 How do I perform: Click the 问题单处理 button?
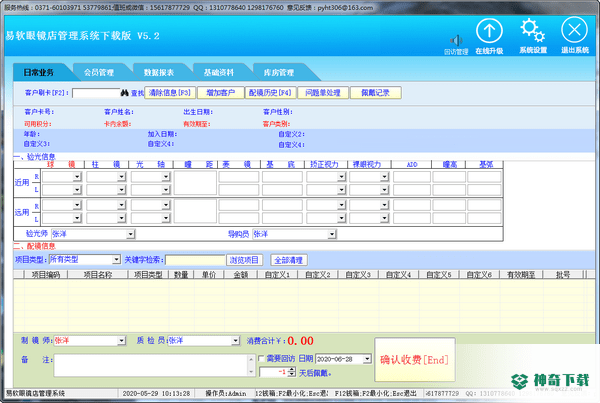coord(323,93)
